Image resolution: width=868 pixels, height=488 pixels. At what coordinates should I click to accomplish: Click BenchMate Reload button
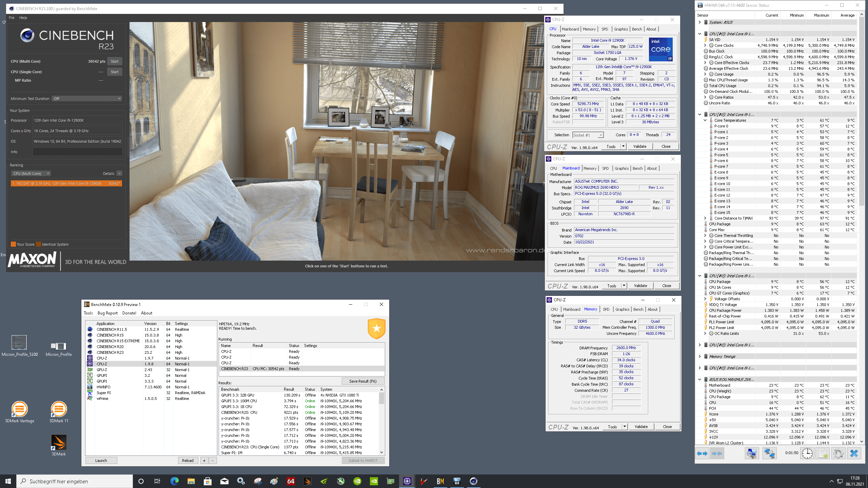pyautogui.click(x=188, y=461)
